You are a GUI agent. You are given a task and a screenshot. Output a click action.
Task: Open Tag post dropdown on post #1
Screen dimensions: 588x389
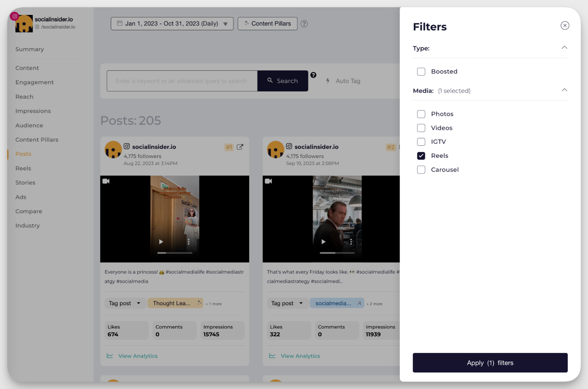(x=125, y=303)
